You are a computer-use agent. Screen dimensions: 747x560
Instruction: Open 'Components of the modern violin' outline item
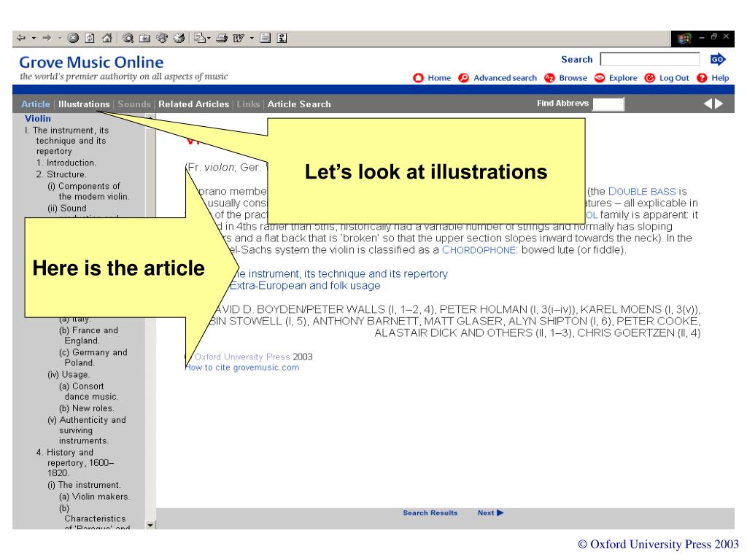[88, 192]
